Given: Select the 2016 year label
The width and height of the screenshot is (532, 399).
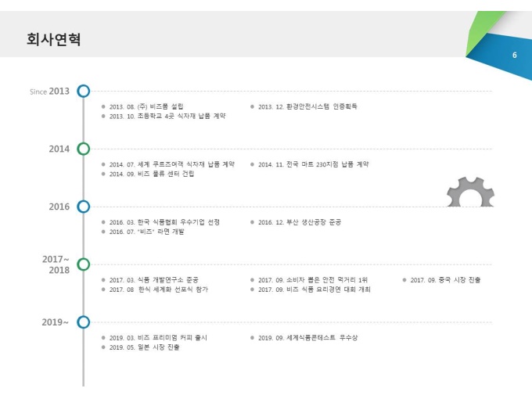Looking at the screenshot, I should coord(59,207).
